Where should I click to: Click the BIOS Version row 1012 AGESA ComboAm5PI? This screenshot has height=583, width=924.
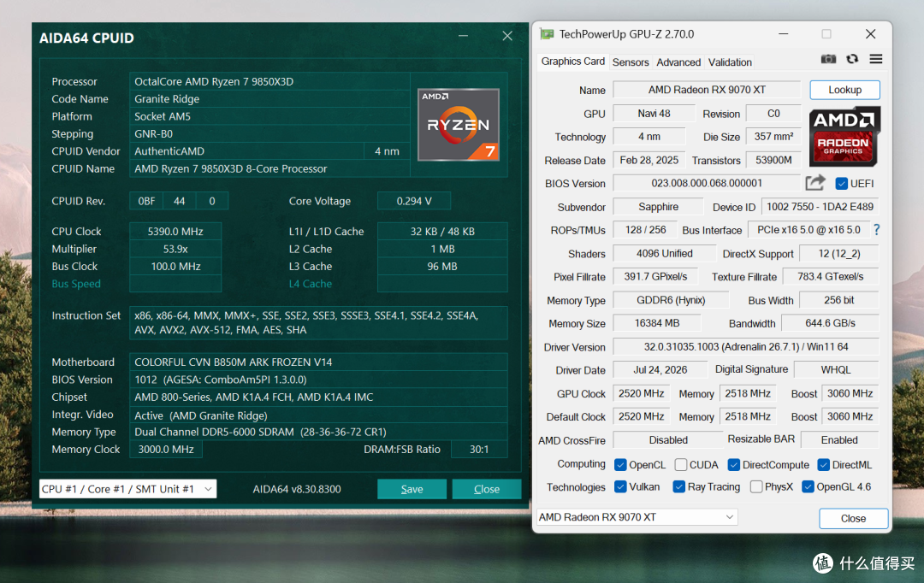pos(318,380)
